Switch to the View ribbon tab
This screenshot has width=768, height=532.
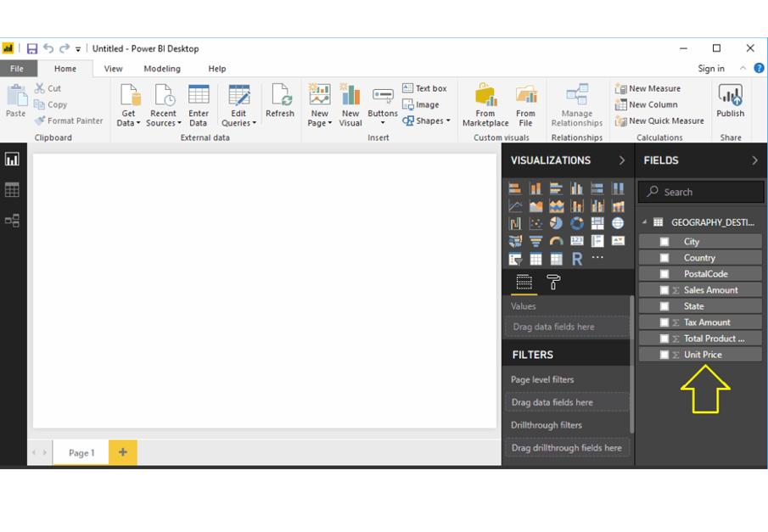(113, 69)
